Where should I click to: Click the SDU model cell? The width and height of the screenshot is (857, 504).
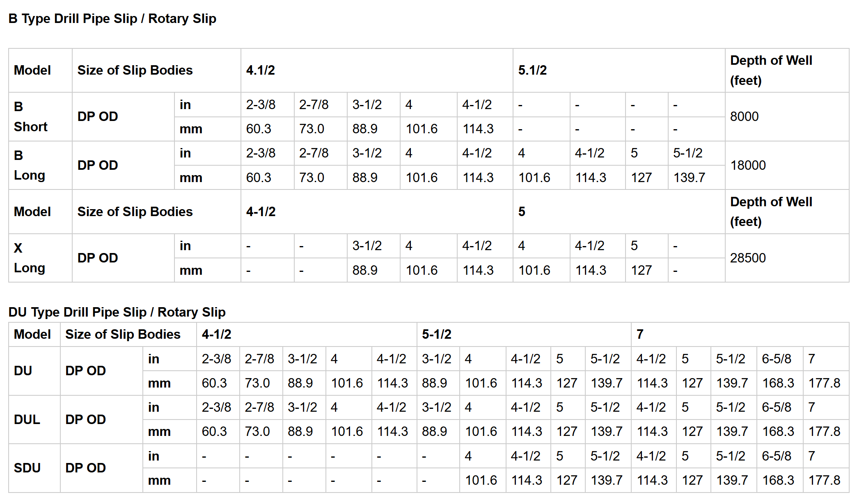pyautogui.click(x=27, y=468)
